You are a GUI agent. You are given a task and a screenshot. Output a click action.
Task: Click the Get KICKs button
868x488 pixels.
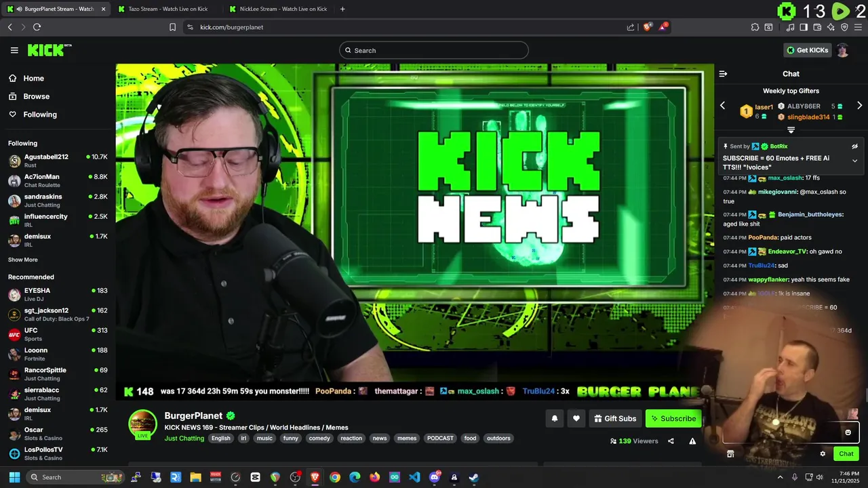click(x=807, y=50)
